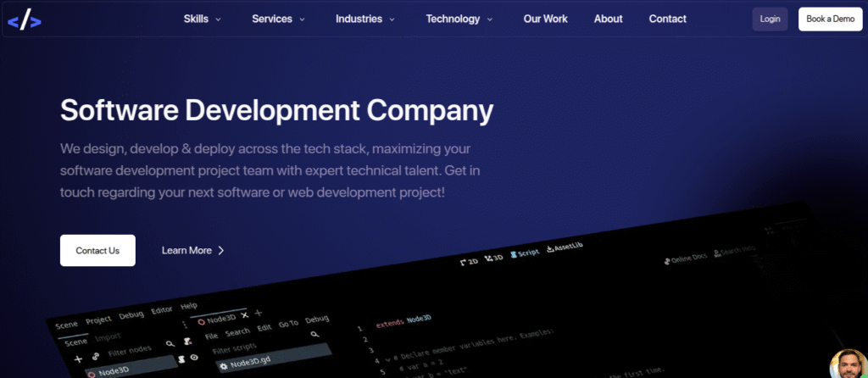
Task: Switch to the 2D workspace icon in editor image
Action: point(469,262)
